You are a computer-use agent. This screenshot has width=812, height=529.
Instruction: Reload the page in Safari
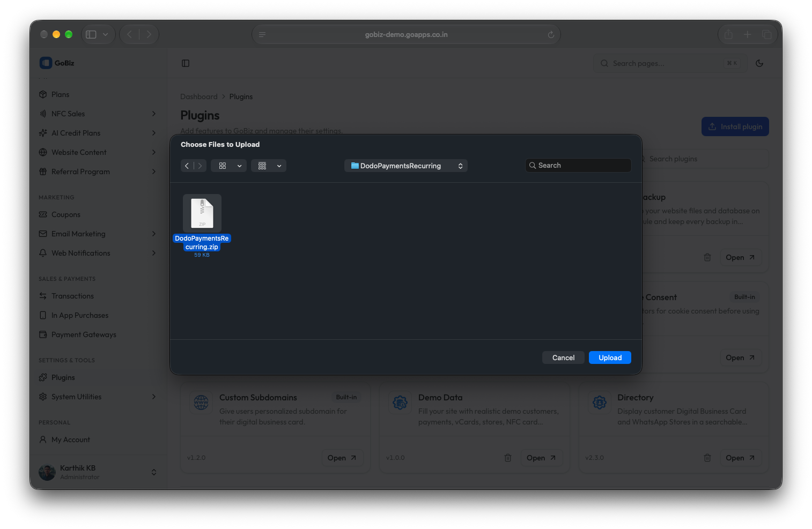tap(551, 34)
